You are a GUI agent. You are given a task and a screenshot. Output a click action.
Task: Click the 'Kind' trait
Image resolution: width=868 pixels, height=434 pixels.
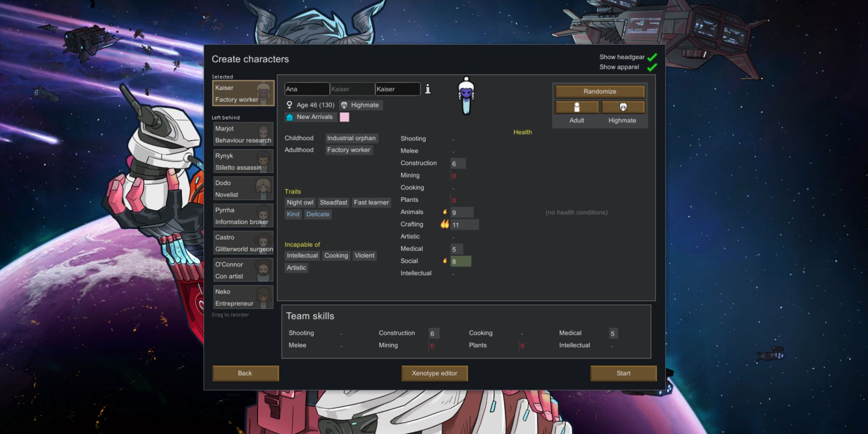(293, 214)
